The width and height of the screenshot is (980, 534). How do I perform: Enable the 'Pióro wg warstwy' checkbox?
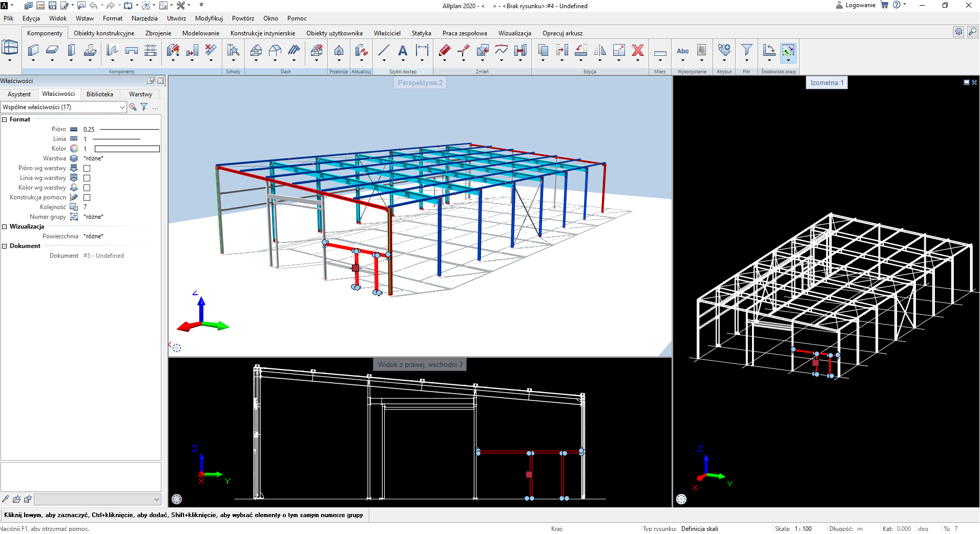[x=87, y=168]
